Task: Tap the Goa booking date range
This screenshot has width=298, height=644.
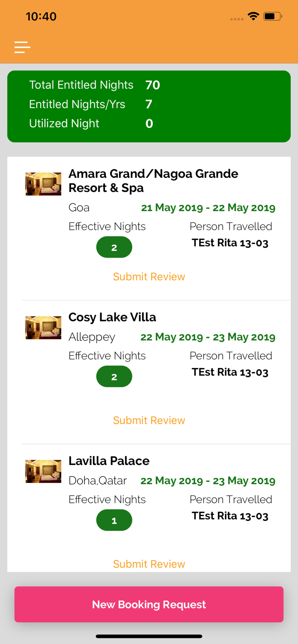Action: [x=208, y=208]
